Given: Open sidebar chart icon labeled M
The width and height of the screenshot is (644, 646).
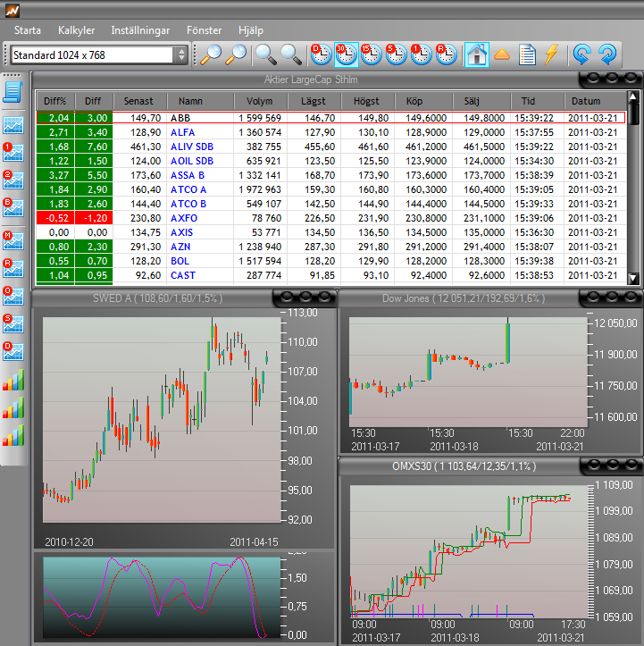Looking at the screenshot, I should coord(13,241).
